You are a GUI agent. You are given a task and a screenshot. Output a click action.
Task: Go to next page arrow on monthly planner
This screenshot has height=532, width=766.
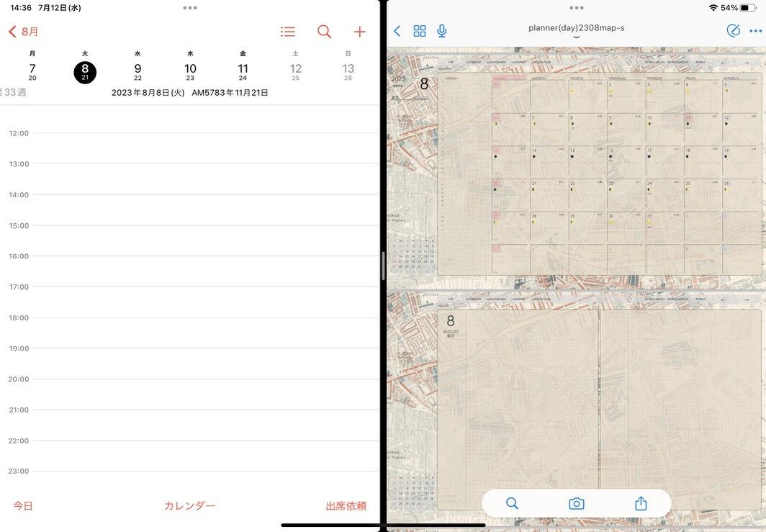747,63
